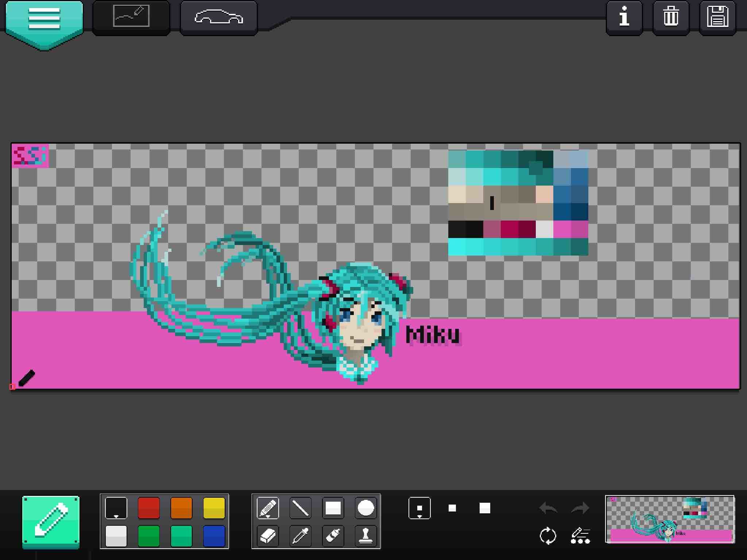Redo the undone stroke
747x560 pixels.
coord(580,508)
